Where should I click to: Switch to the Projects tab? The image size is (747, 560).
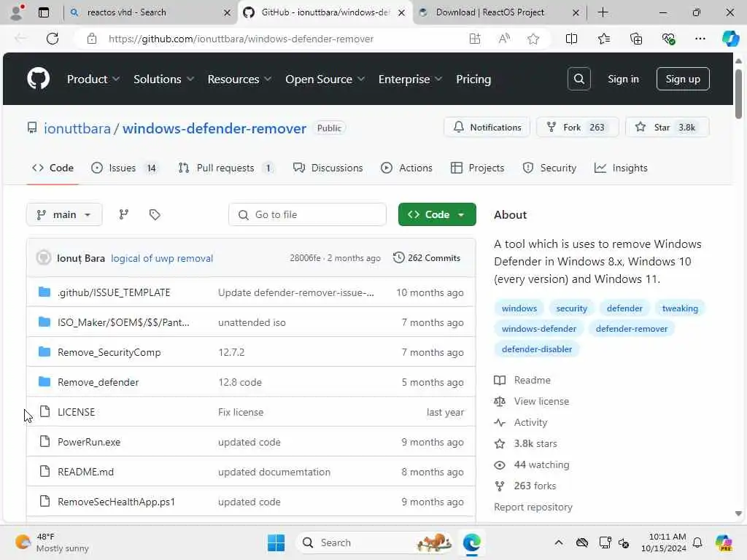477,168
